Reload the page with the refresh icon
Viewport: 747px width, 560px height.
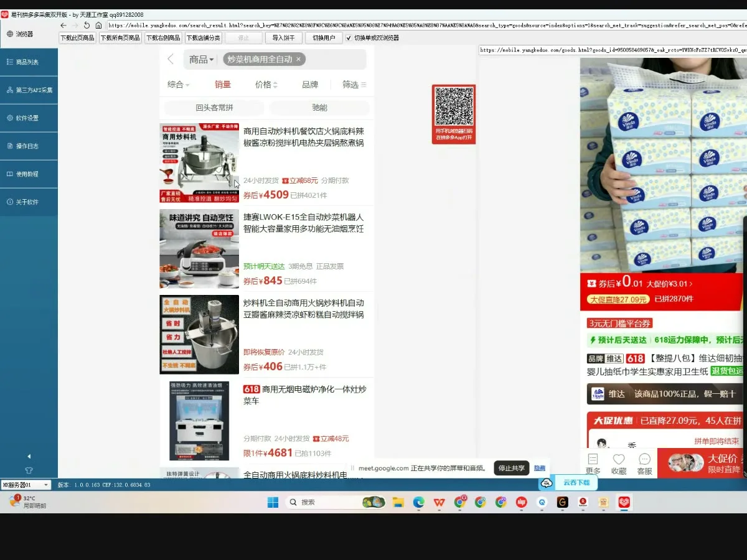click(x=87, y=26)
